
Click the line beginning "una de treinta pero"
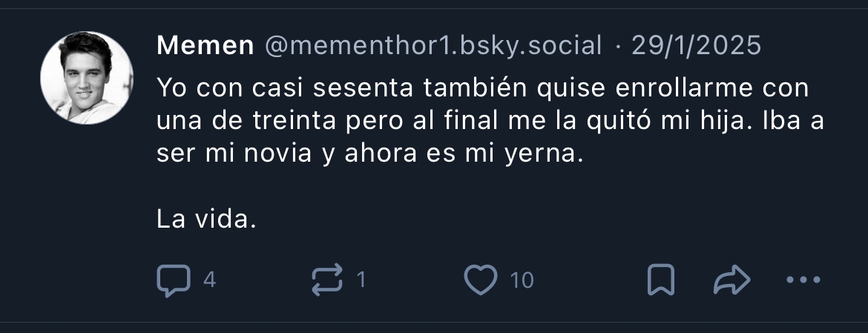490,122
